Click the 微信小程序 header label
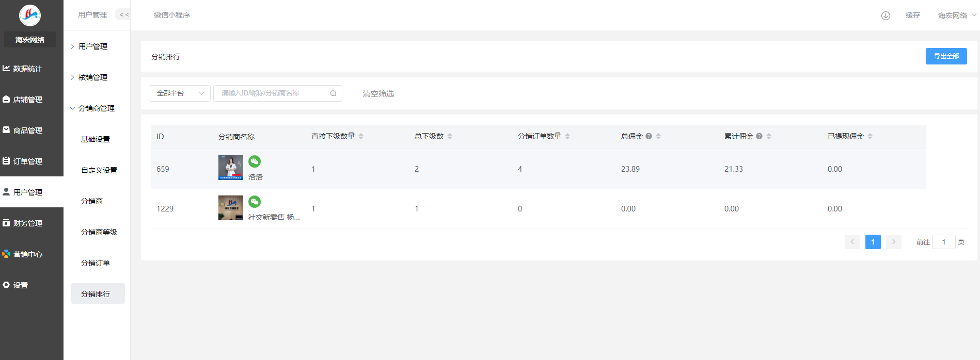This screenshot has width=980, height=360. (x=172, y=15)
